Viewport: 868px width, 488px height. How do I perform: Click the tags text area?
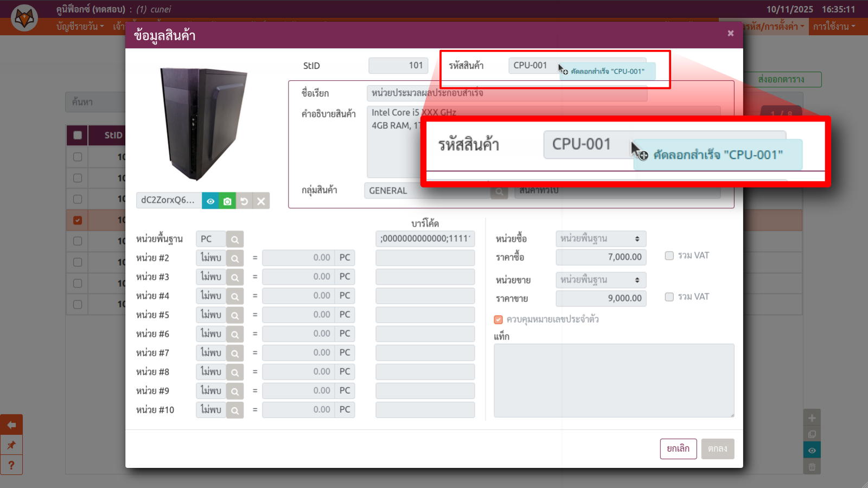[614, 381]
